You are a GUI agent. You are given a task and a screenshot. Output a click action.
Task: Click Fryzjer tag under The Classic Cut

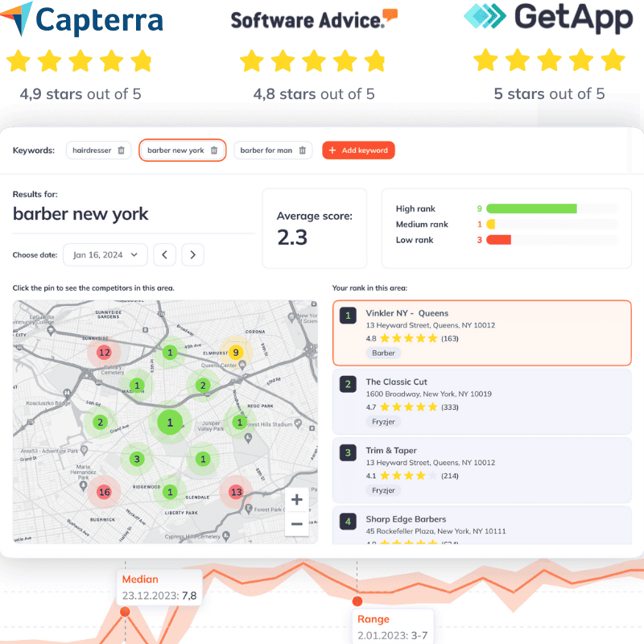pos(383,422)
